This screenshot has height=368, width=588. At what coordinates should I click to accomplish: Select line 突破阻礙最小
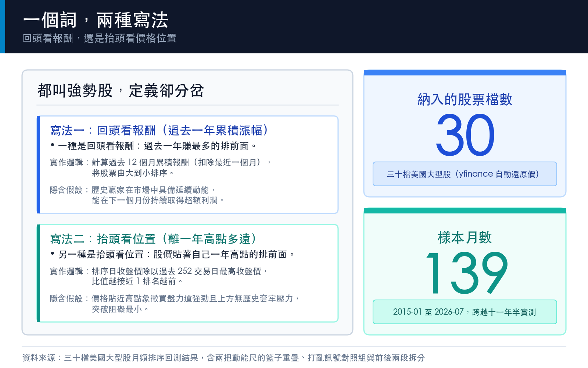(120, 309)
